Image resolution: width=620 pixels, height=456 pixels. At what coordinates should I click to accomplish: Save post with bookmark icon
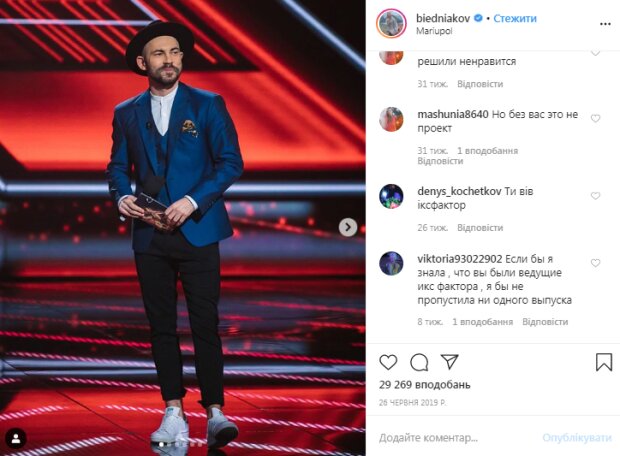pyautogui.click(x=603, y=362)
